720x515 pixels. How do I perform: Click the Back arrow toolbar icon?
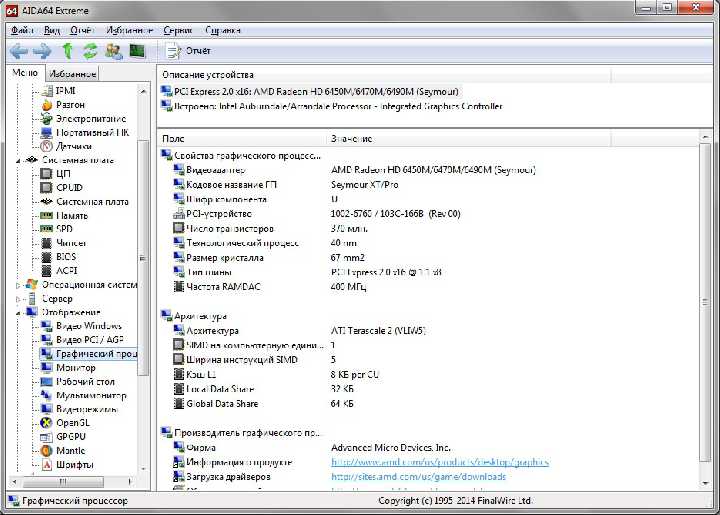pos(18,51)
